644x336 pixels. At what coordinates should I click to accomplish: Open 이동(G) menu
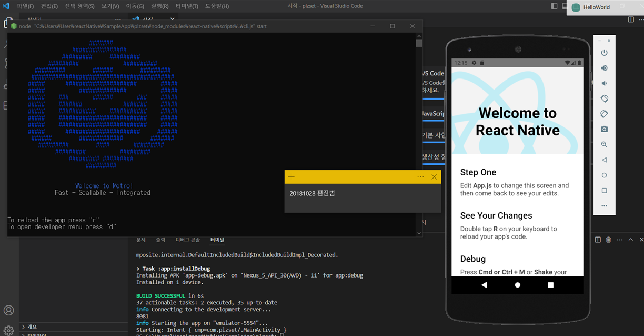[x=135, y=6]
